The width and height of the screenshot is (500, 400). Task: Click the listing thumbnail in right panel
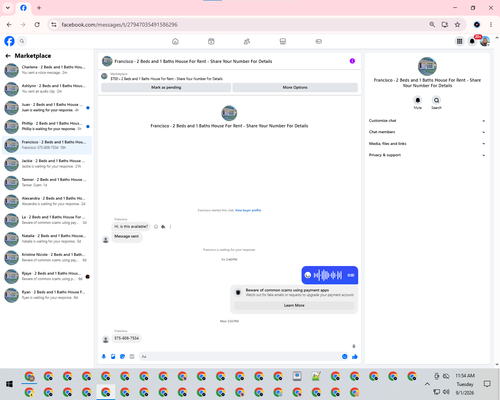[427, 66]
